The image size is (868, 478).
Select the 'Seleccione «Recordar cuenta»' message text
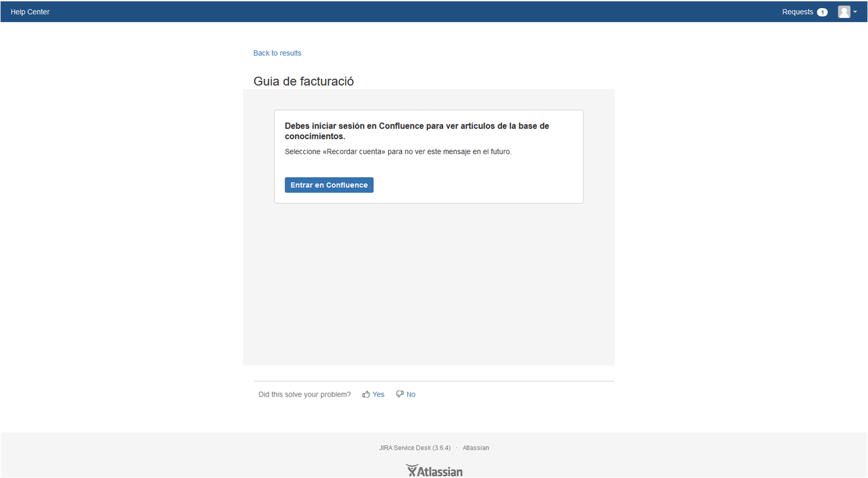point(398,152)
